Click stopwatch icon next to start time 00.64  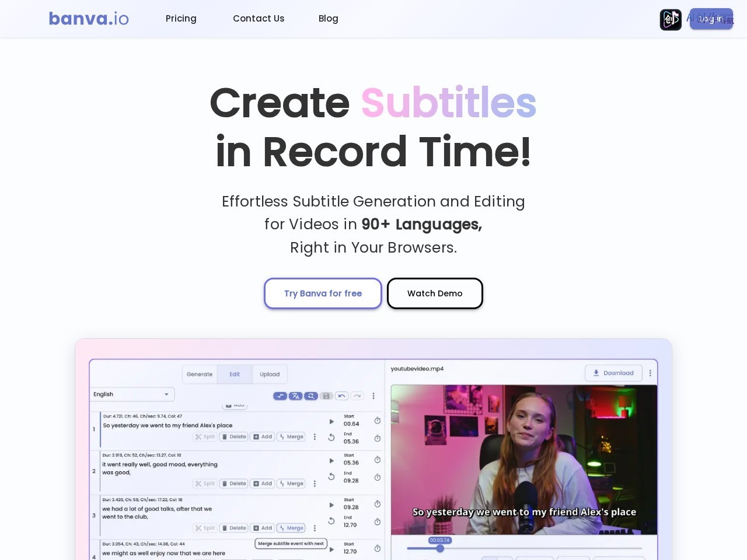tap(378, 421)
